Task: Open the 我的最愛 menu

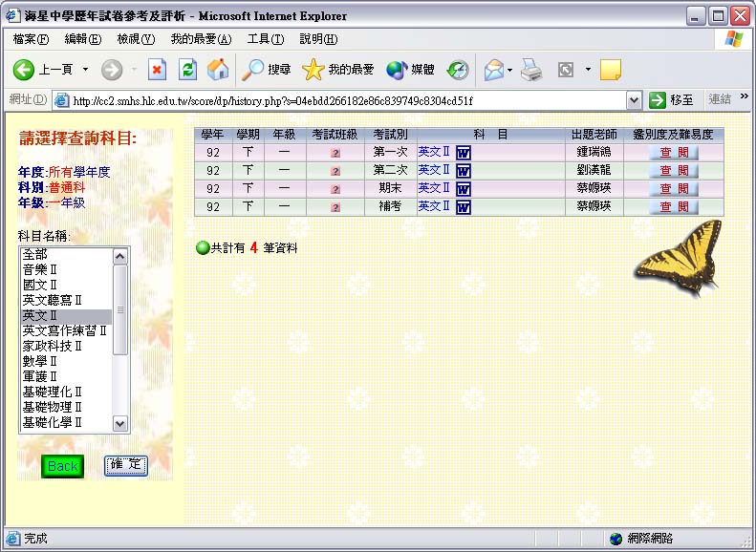Action: tap(201, 39)
